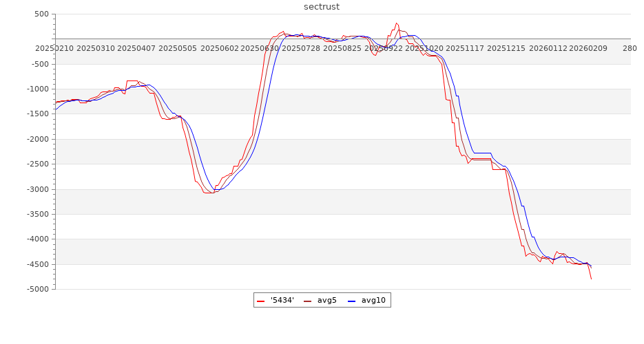Click the 20250407 date label

(x=136, y=49)
